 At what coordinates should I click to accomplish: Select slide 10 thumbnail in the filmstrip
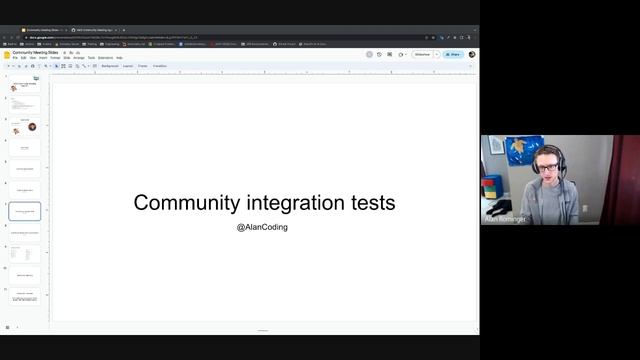24,275
